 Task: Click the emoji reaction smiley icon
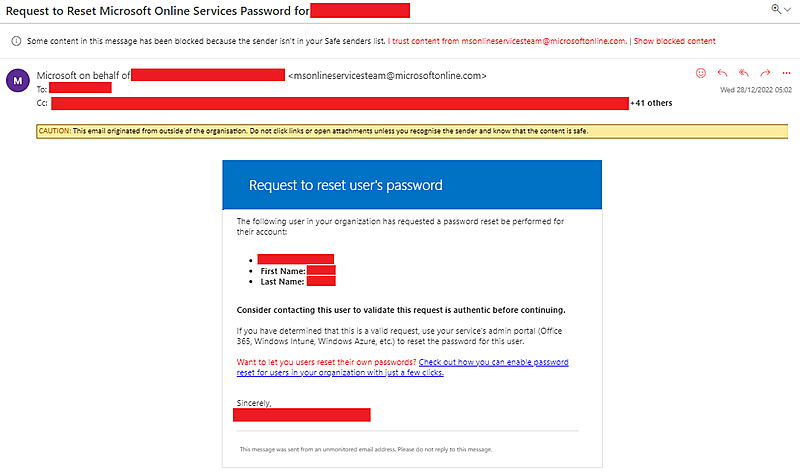coord(701,73)
